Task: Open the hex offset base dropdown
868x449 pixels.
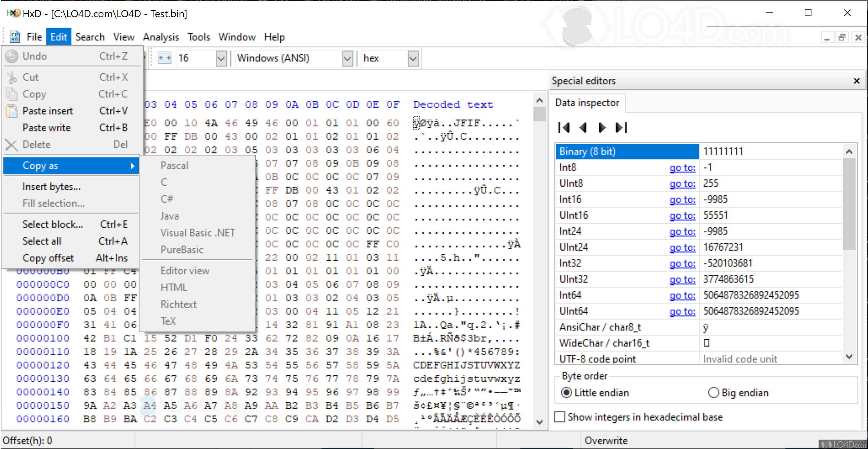Action: click(x=413, y=59)
